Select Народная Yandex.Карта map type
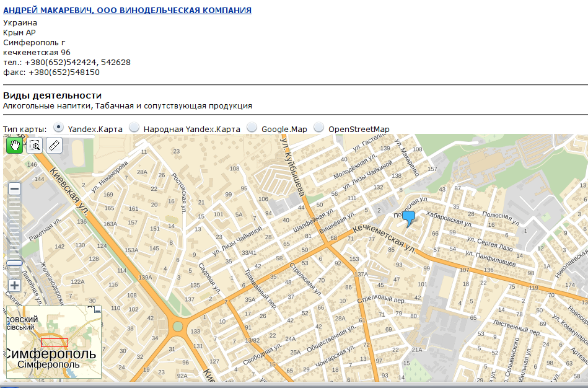The height and width of the screenshot is (388, 588). click(x=134, y=128)
